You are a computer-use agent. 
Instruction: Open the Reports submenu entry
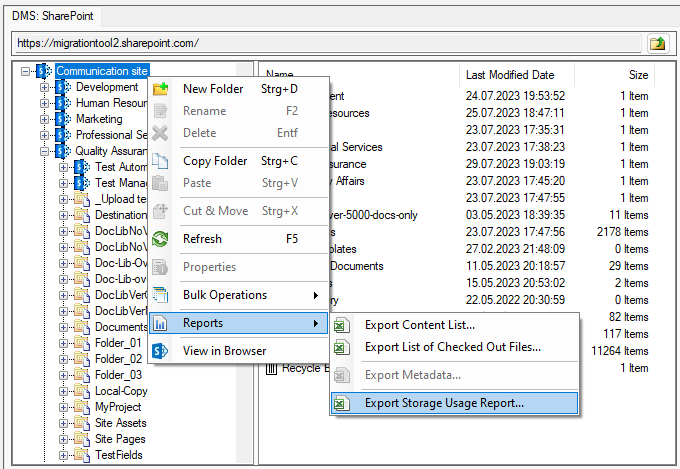coord(239,323)
